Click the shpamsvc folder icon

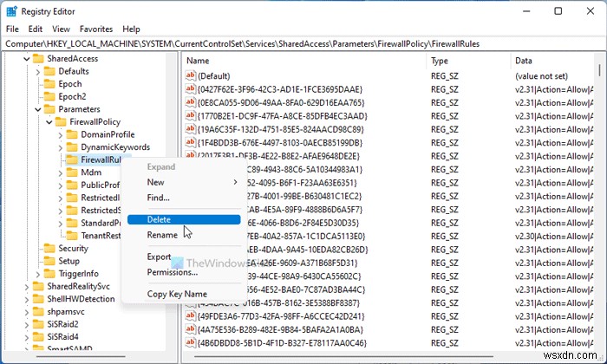point(38,312)
